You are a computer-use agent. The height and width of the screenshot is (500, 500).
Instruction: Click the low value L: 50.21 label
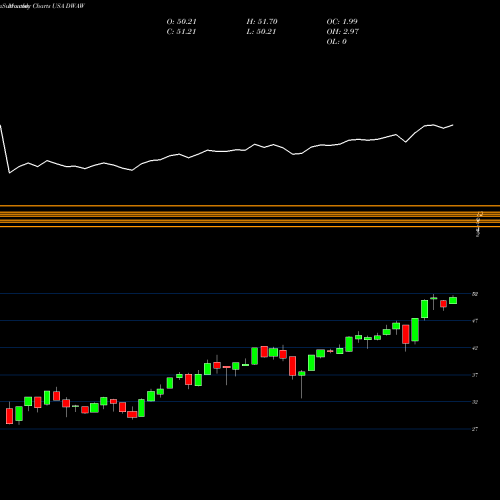pyautogui.click(x=261, y=31)
